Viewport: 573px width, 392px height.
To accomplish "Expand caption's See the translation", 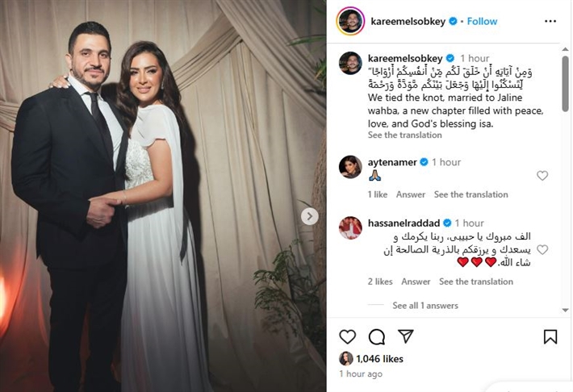I will click(x=404, y=135).
